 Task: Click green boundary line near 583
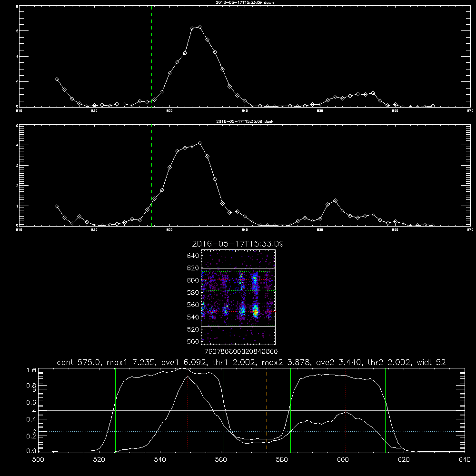290,410
